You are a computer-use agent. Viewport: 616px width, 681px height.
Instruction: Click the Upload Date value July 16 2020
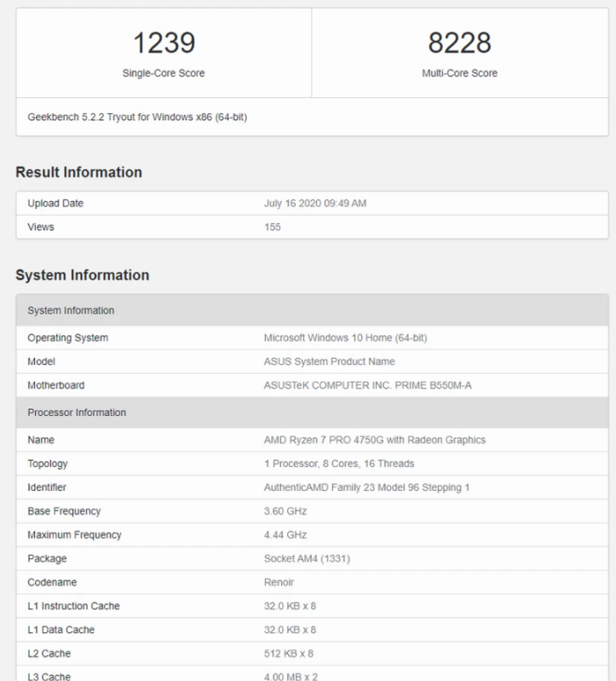(x=315, y=204)
